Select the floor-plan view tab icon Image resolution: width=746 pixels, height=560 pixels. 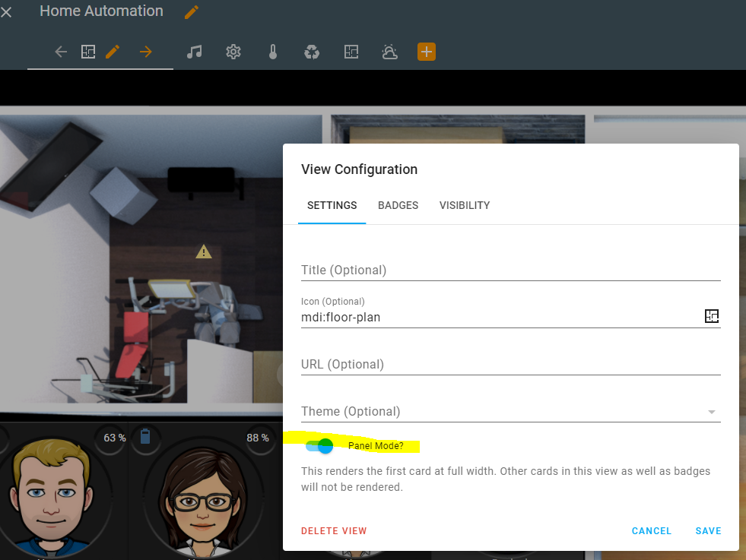(x=88, y=52)
